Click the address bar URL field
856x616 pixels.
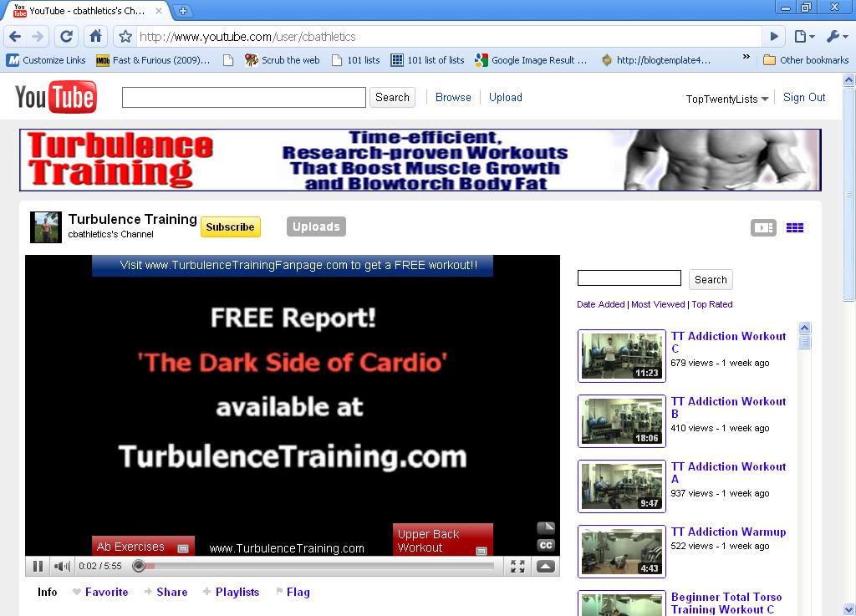(x=449, y=37)
